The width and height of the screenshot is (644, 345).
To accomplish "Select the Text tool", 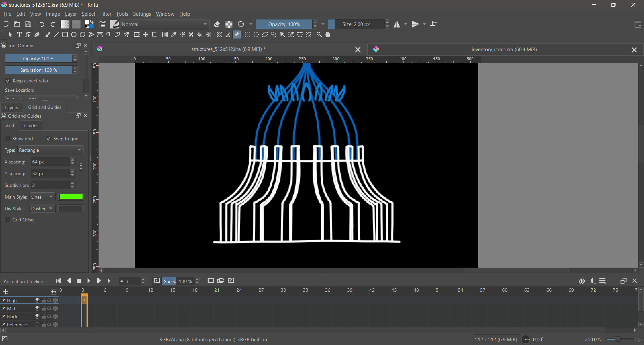I will [19, 35].
